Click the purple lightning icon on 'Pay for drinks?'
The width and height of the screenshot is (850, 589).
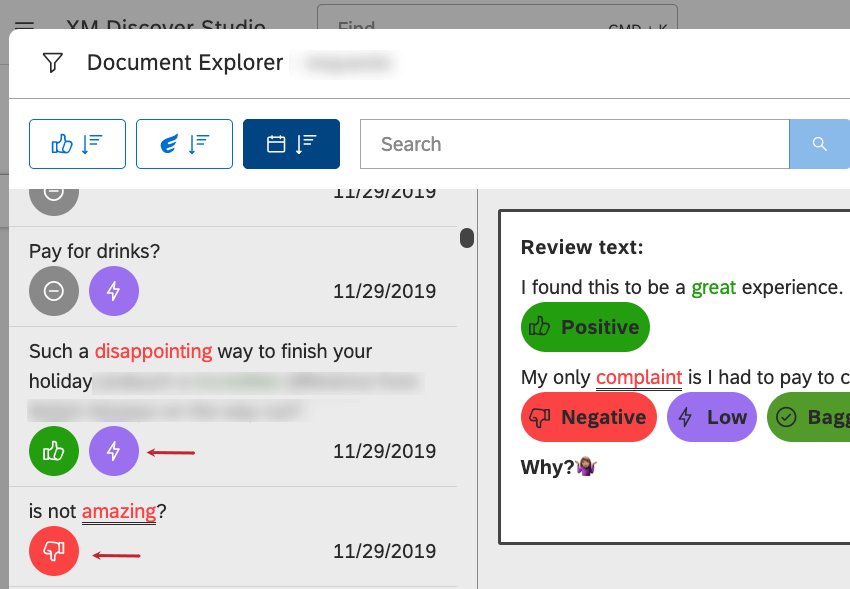113,290
